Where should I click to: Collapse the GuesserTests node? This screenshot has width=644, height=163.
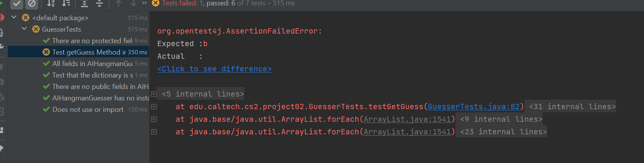[24, 29]
